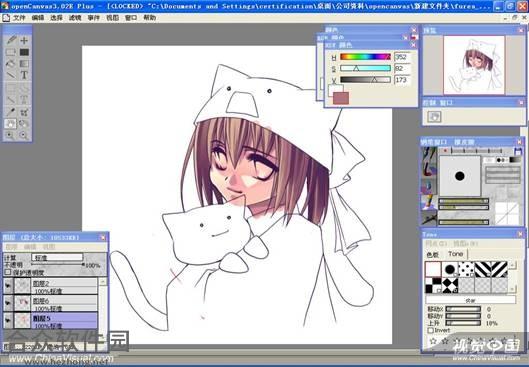This screenshot has width=529, height=367.
Task: Toggle the Invert checkbox in Tone panel
Action: tap(430, 330)
